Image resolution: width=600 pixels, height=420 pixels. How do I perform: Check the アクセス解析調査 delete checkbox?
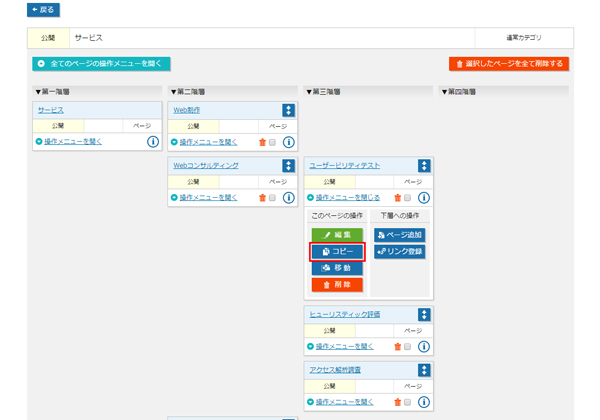point(408,402)
